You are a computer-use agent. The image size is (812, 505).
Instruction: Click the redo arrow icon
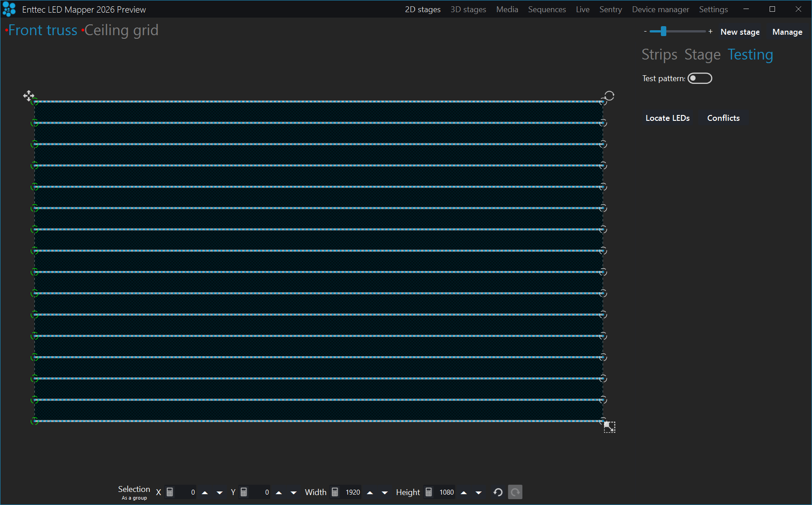pos(515,492)
